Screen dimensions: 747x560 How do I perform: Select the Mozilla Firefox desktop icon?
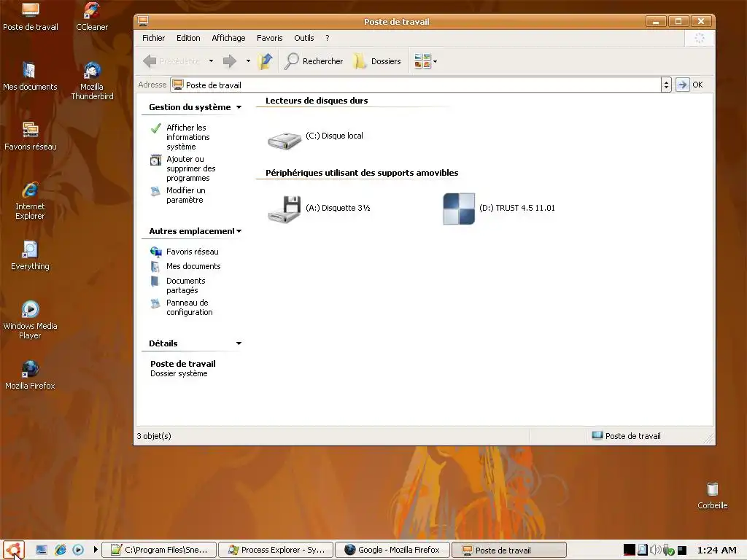[30, 376]
